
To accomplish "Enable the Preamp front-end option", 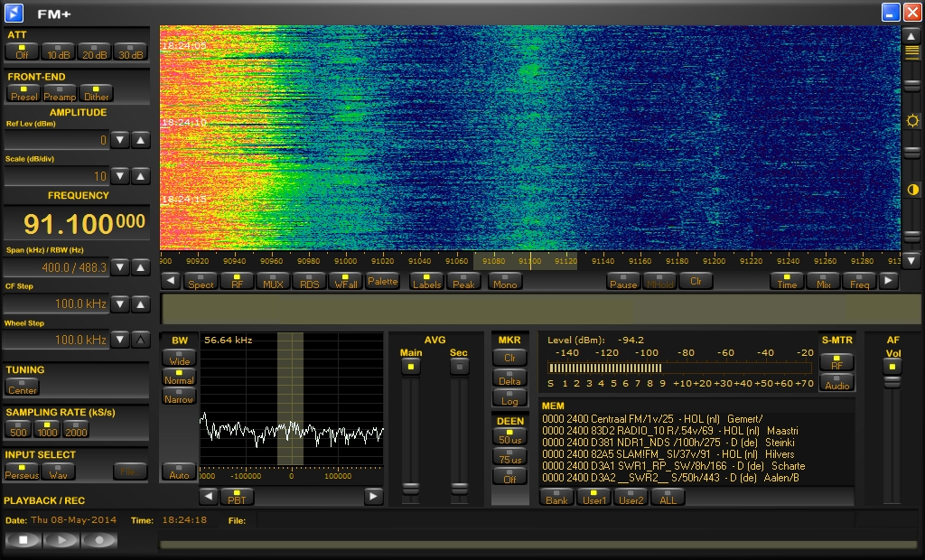I will click(x=60, y=92).
